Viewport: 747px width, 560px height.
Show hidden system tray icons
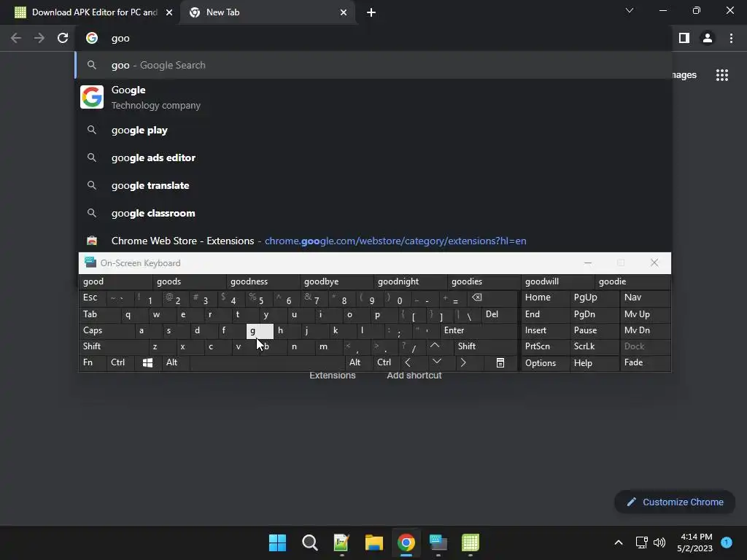[x=619, y=542]
